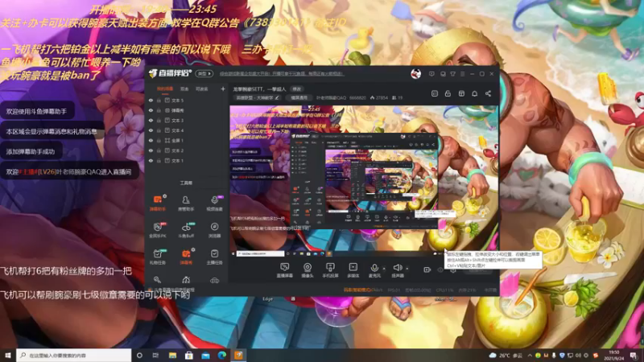This screenshot has width=644, height=362.
Task: Show hidden system tray icons
Action: pyautogui.click(x=530, y=356)
